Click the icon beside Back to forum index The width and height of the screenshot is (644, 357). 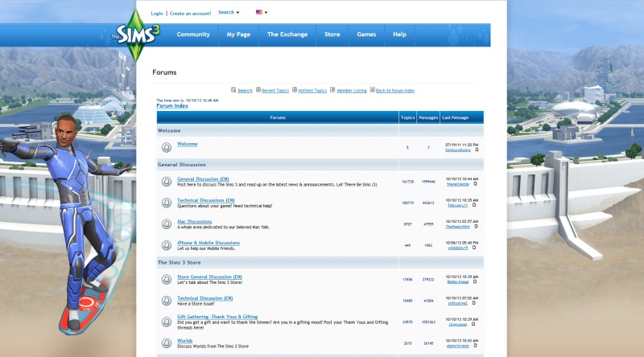tap(372, 89)
